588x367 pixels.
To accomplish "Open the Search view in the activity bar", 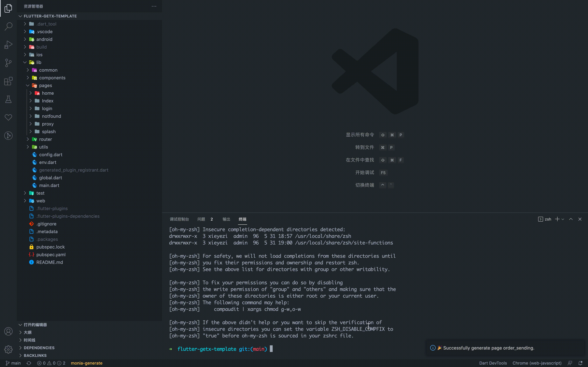I will click(x=8, y=26).
